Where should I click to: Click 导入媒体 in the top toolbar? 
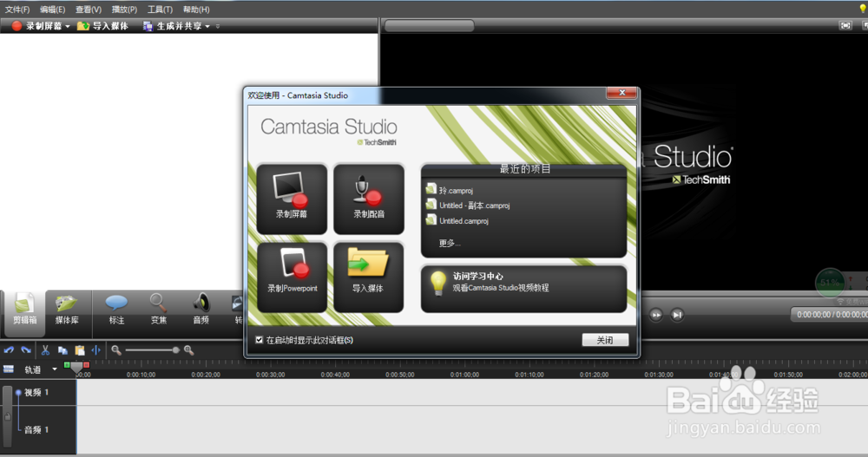(103, 26)
